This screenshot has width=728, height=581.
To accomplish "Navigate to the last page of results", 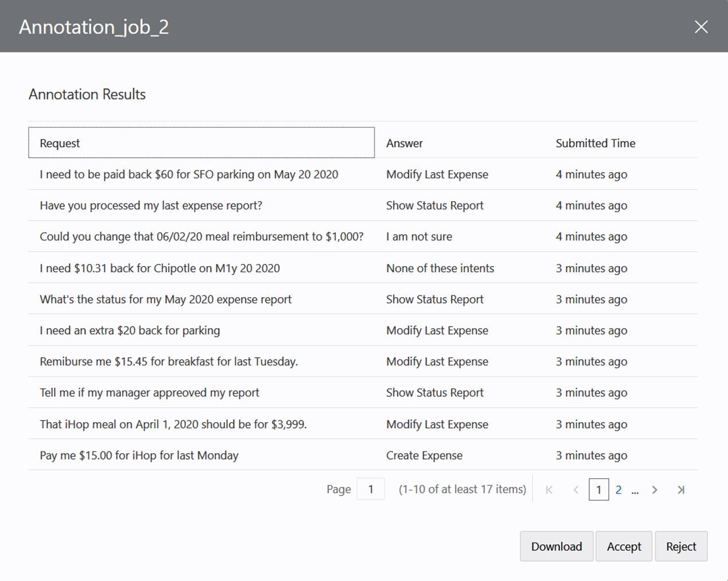I will (x=681, y=490).
